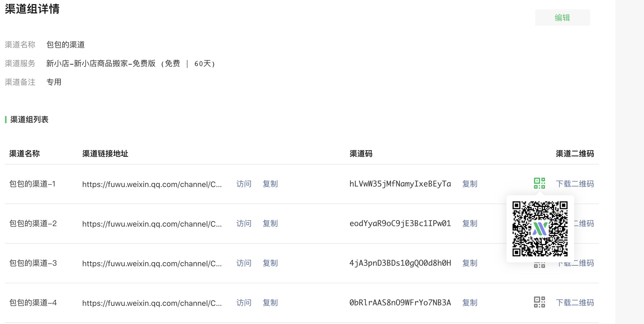
Task: Click code text 0bRlrAAS8nO9WFrYo7NB3A
Action: [x=400, y=303]
